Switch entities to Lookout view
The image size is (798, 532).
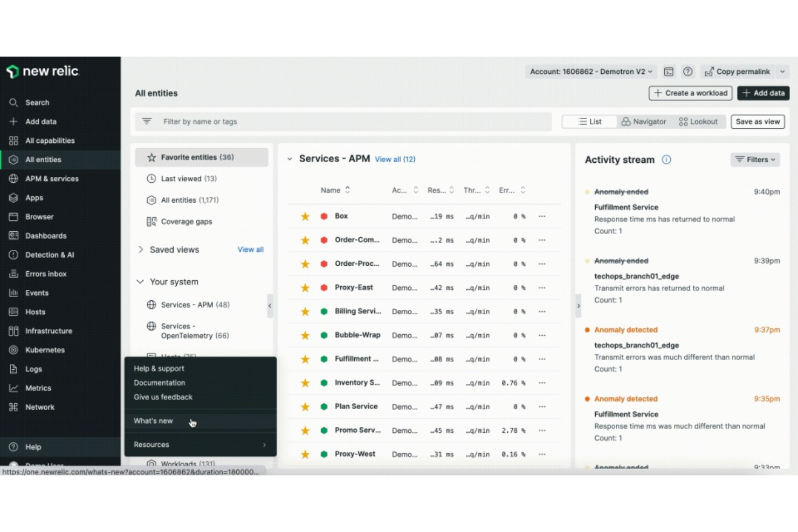699,121
